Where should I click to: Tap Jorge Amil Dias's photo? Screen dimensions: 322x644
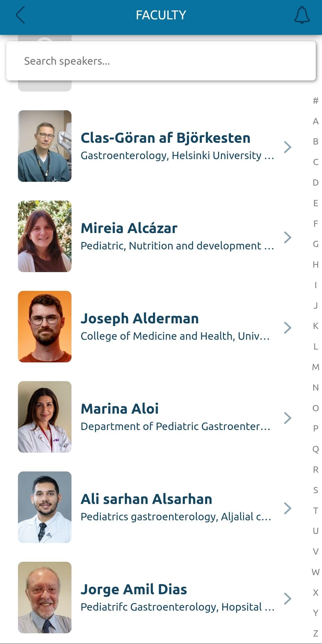click(45, 598)
